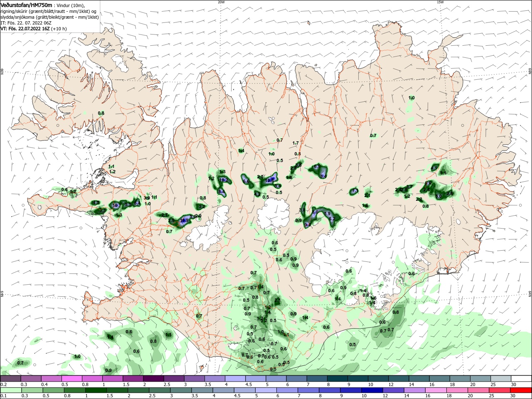532x399 pixels.
Task: Pick the violet rain swatch starting at 14
Action: [415, 390]
